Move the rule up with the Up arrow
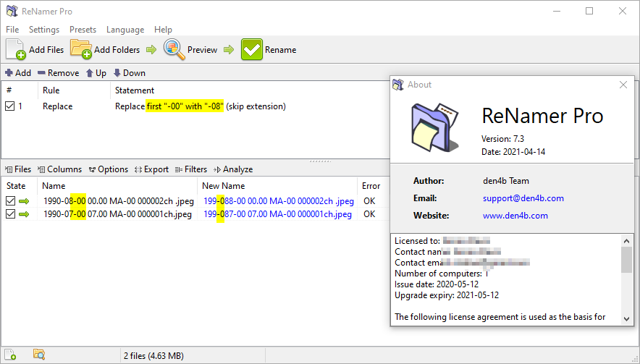Image resolution: width=640 pixels, height=364 pixels. point(90,73)
